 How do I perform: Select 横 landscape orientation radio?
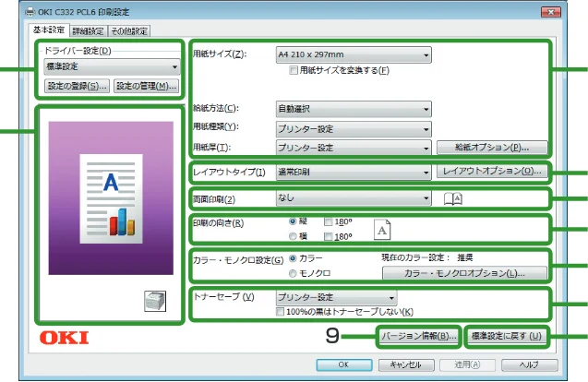click(293, 236)
